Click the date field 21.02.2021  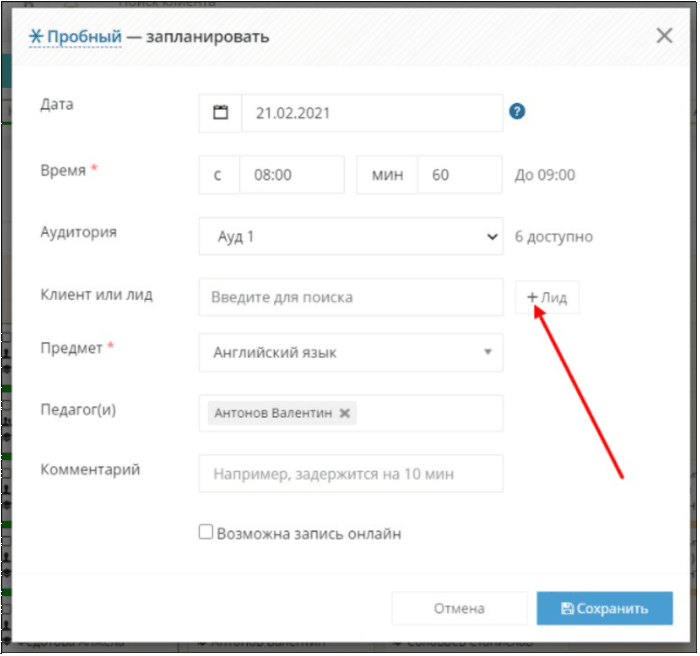pos(373,113)
